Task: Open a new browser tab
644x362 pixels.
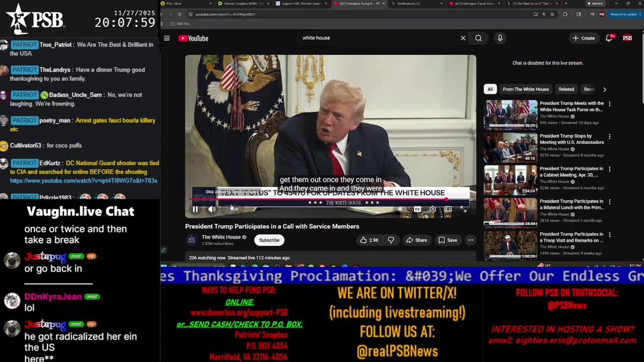Action: pos(567,4)
